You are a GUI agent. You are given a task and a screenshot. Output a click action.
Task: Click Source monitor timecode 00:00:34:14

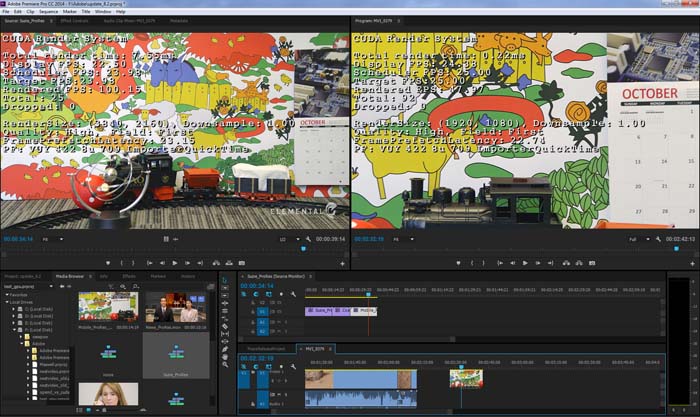[x=18, y=239]
